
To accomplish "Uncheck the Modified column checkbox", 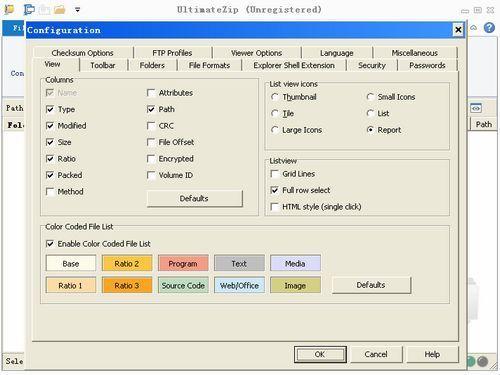I will click(50, 126).
